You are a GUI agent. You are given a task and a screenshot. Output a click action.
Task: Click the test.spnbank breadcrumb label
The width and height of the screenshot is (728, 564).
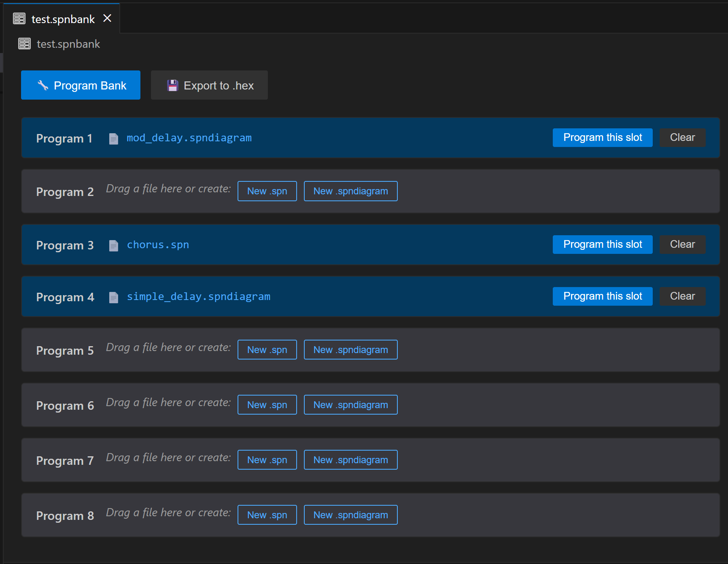pyautogui.click(x=68, y=44)
